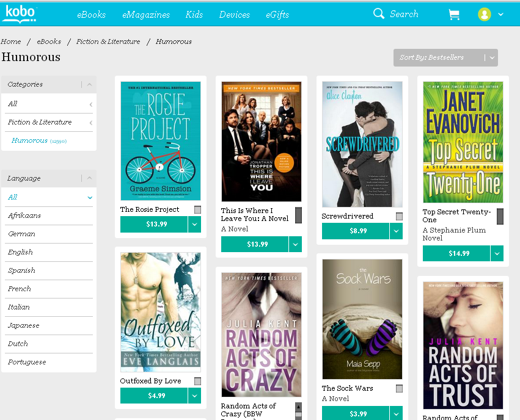
Task: Open the eBooks menu
Action: pos(91,15)
